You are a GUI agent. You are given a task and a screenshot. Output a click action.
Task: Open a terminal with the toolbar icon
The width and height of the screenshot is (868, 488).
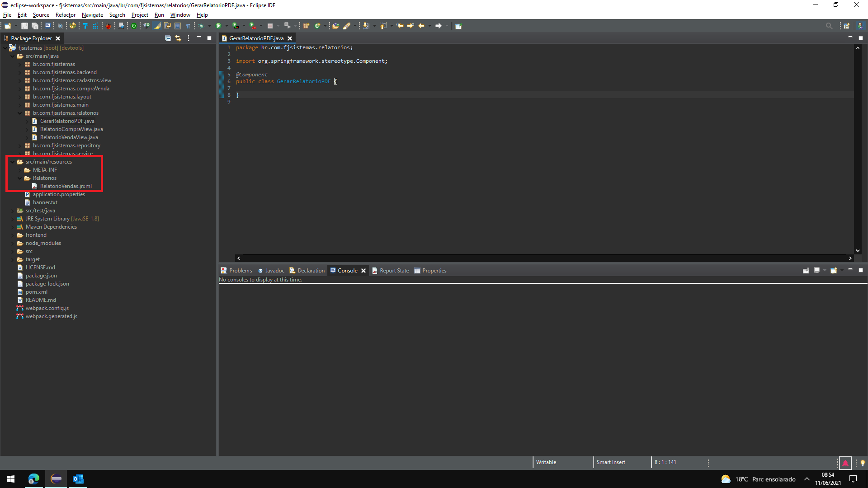click(x=47, y=26)
